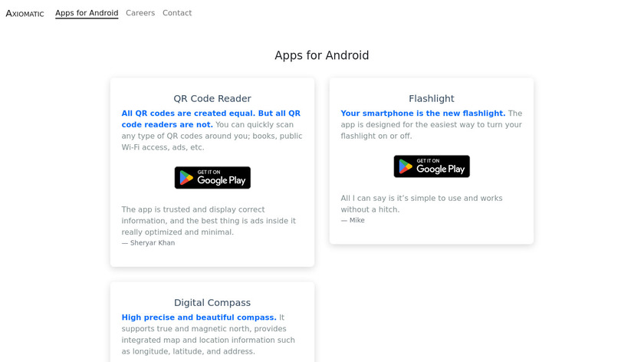This screenshot has height=362, width=644.
Task: Click compass description mentioning longitude and latitude
Action: coord(209,341)
